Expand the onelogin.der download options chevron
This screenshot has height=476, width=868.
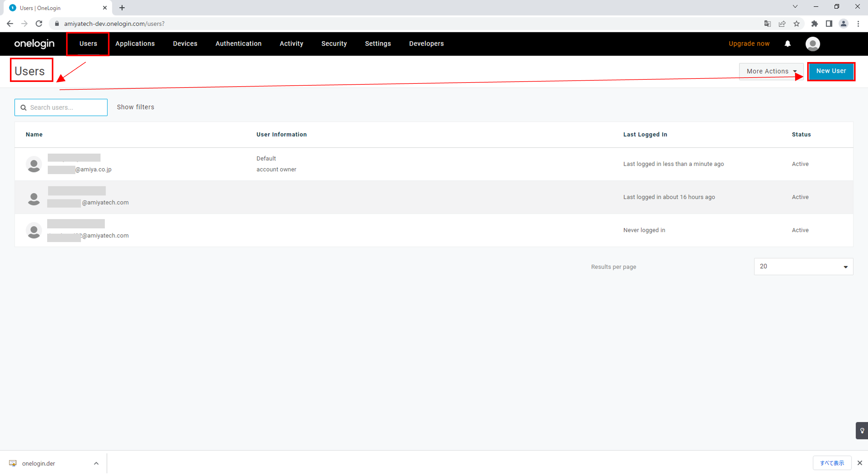(96, 463)
